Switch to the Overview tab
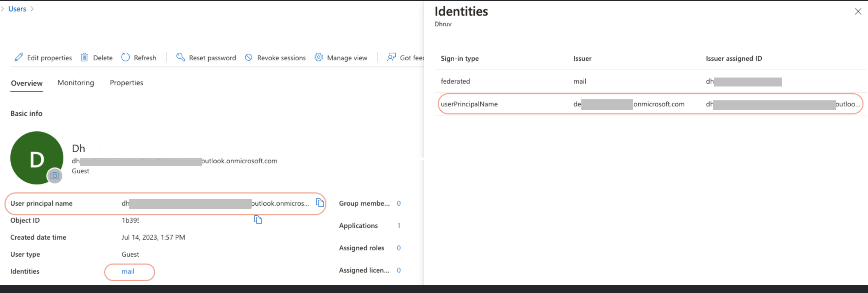868x293 pixels. pos(27,83)
